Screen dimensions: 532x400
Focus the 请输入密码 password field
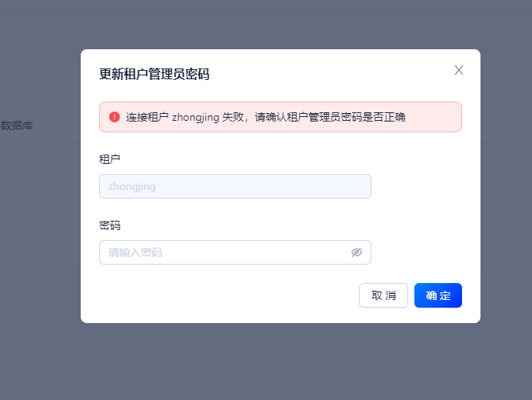235,252
